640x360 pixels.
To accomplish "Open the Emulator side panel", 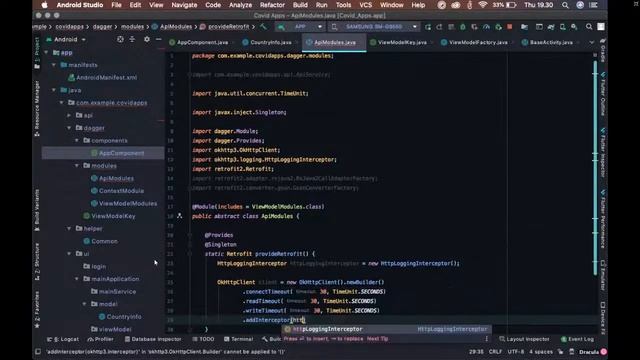I will click(x=603, y=276).
